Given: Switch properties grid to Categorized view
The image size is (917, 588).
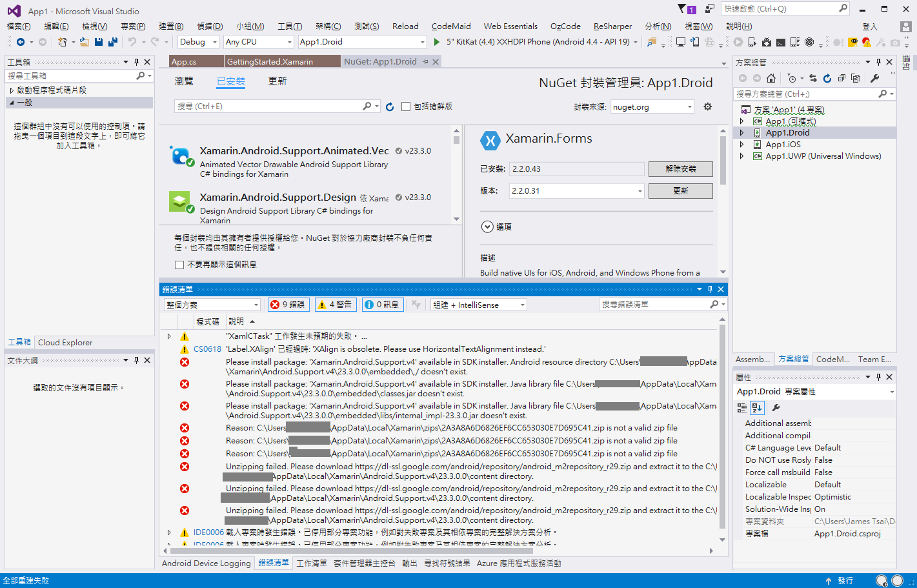Looking at the screenshot, I should 742,408.
